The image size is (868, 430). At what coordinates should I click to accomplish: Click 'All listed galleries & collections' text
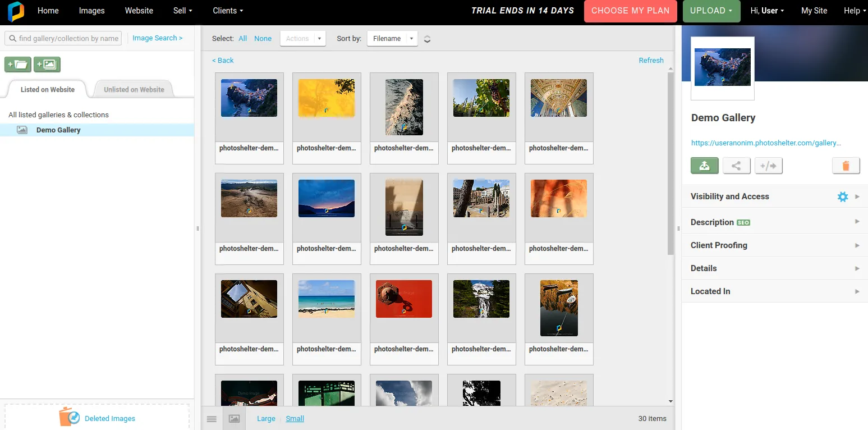tap(58, 115)
